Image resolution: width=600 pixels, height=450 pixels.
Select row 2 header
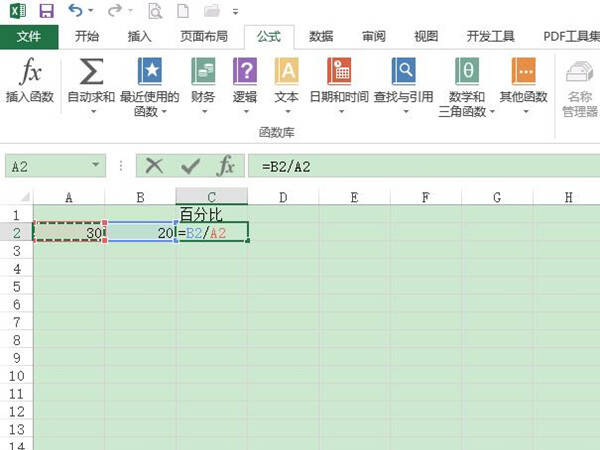(x=16, y=232)
